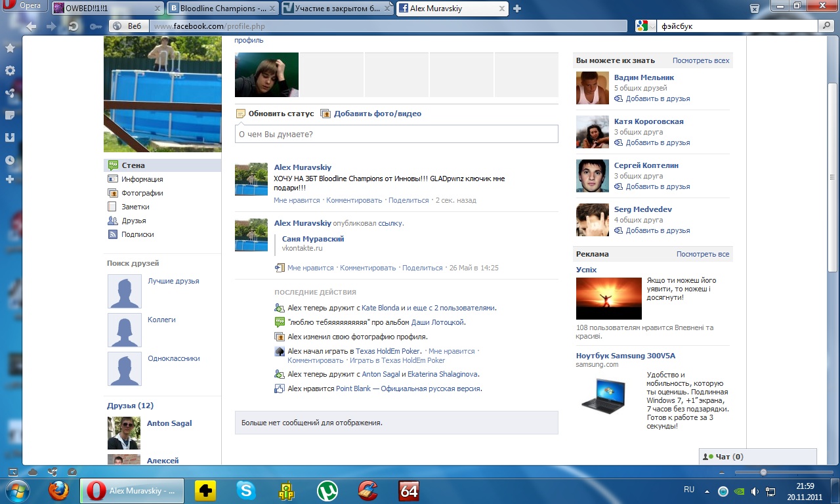Screen dimensions: 840x504
Task: Click the 'О чем Вы думаете?' status field
Action: pyautogui.click(x=396, y=134)
